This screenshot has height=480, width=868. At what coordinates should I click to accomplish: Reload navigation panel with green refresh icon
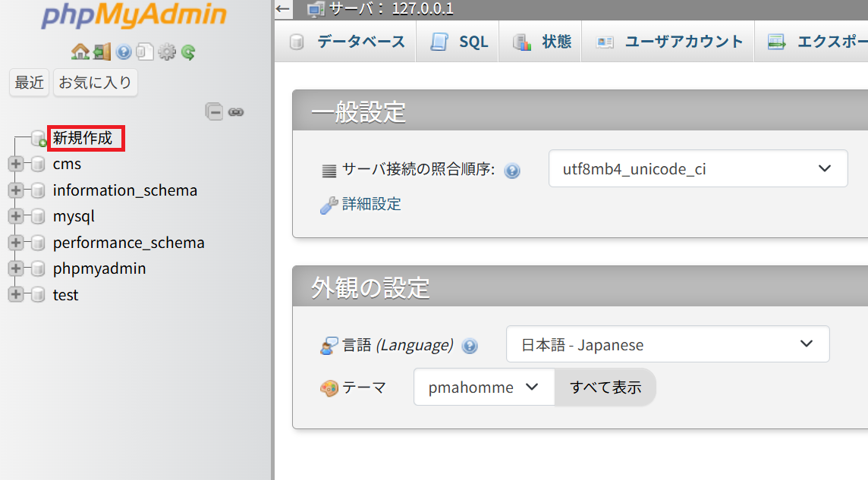pos(188,52)
